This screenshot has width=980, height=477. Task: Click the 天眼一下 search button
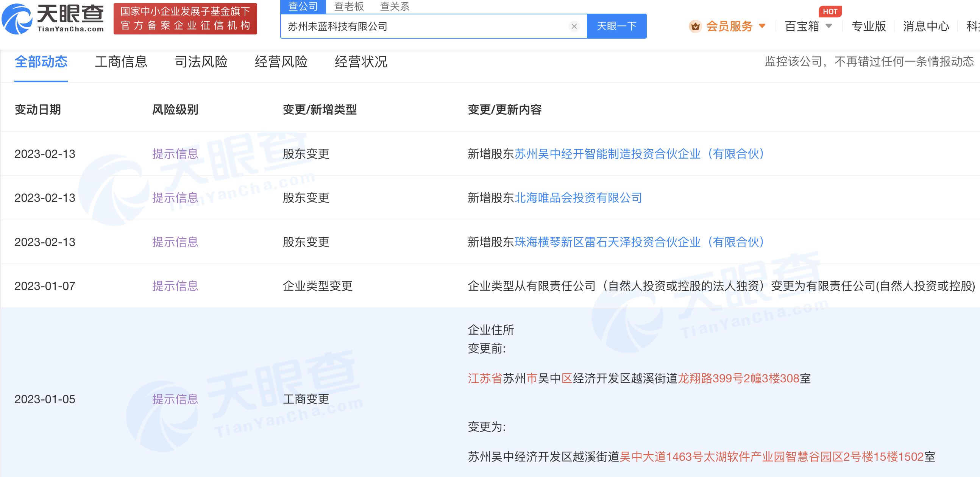pos(616,26)
